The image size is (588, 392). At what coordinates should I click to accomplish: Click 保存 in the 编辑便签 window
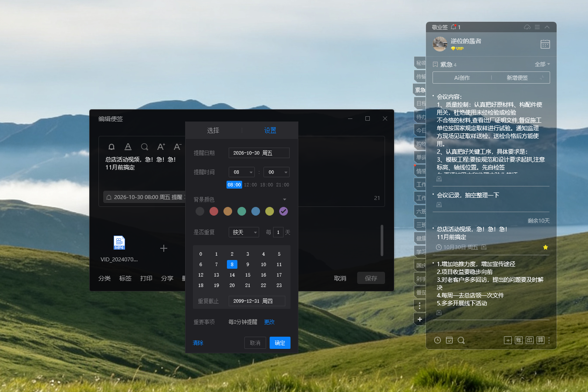pyautogui.click(x=371, y=278)
